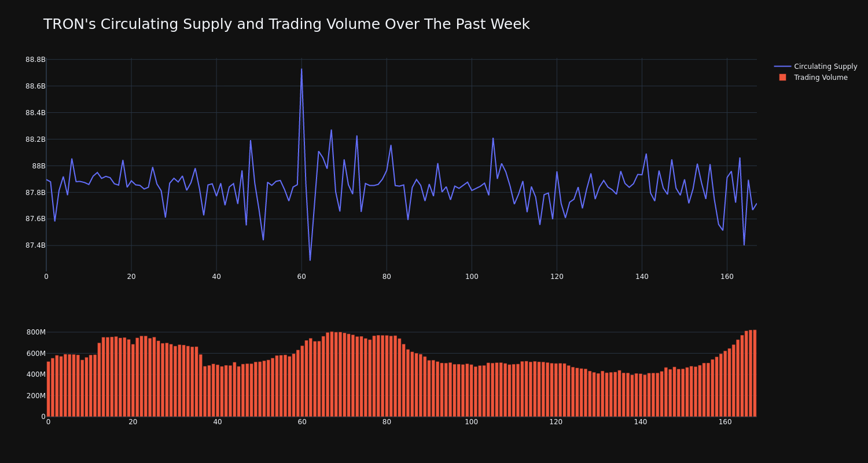868x463 pixels.
Task: Click the 87.4B y-axis label
Action: click(35, 245)
